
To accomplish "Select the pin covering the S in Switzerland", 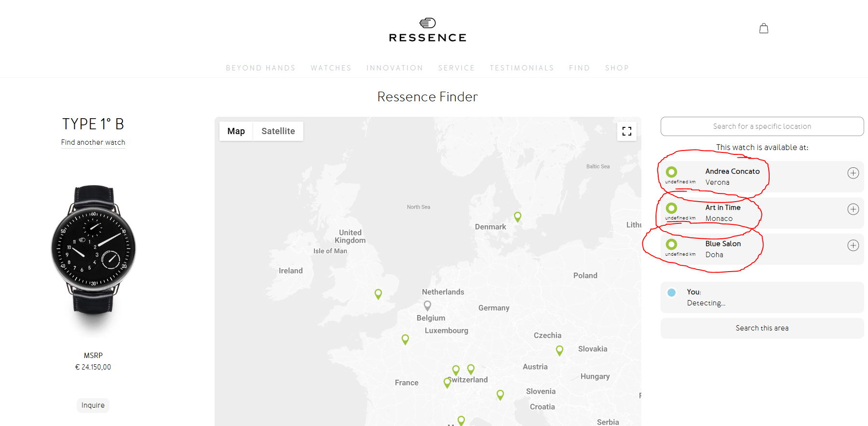I will click(x=448, y=383).
